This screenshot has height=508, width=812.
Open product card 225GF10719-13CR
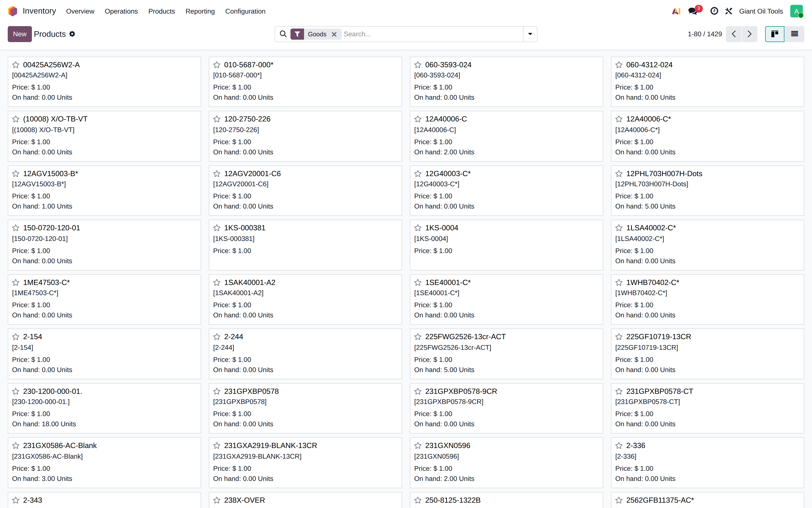pos(707,354)
